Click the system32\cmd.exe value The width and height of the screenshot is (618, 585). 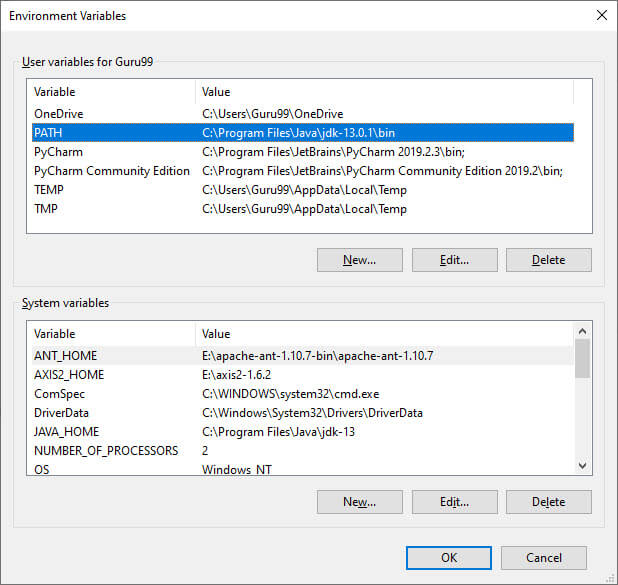290,393
